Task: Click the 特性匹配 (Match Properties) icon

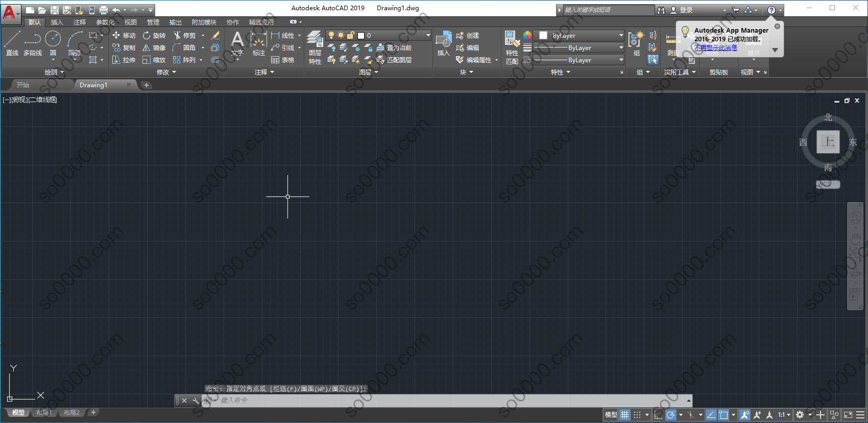Action: [x=512, y=47]
